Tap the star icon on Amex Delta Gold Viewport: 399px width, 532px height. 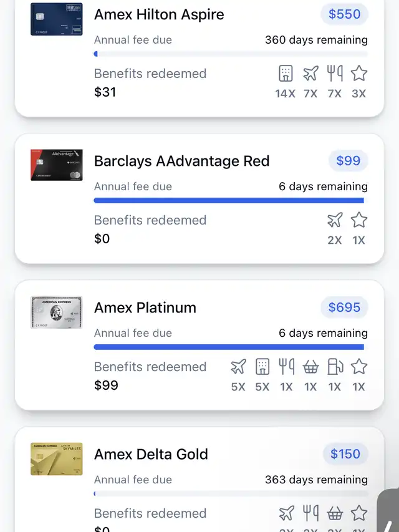coord(358,513)
